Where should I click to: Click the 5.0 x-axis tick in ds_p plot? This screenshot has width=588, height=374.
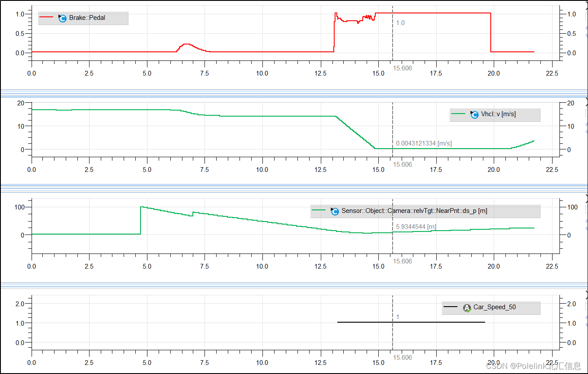click(x=147, y=266)
